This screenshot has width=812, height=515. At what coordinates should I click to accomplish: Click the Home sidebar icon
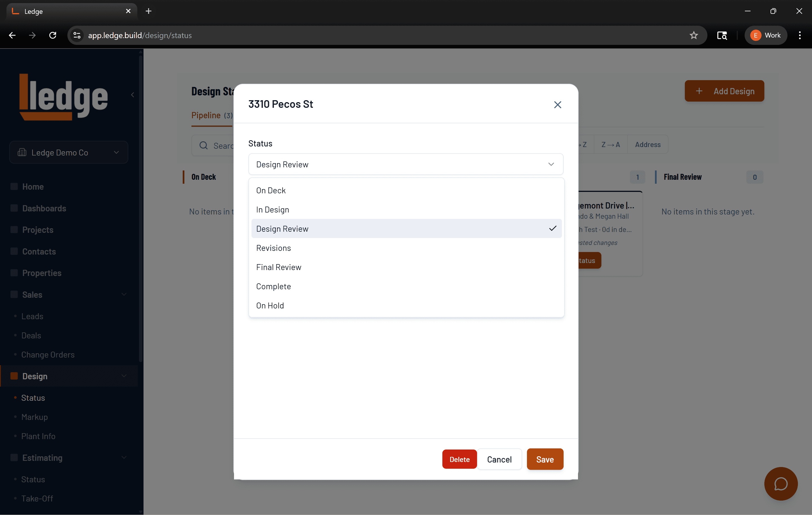tap(14, 187)
